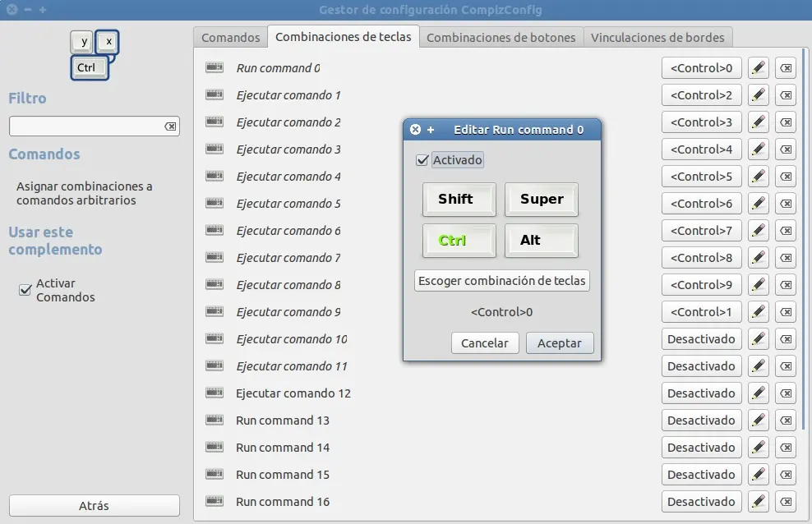The height and width of the screenshot is (524, 812).
Task: Click the <Control>2 binding button
Action: (x=701, y=95)
